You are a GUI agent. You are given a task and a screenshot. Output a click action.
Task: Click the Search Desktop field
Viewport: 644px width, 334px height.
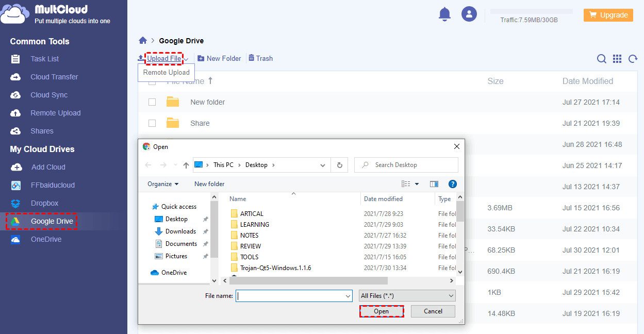pos(406,165)
